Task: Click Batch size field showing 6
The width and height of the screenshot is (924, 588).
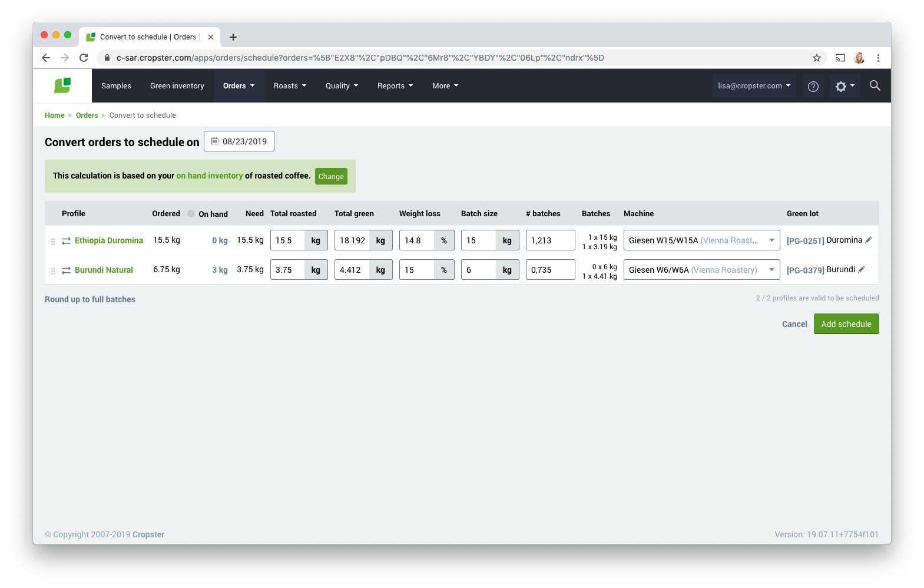Action: 479,270
